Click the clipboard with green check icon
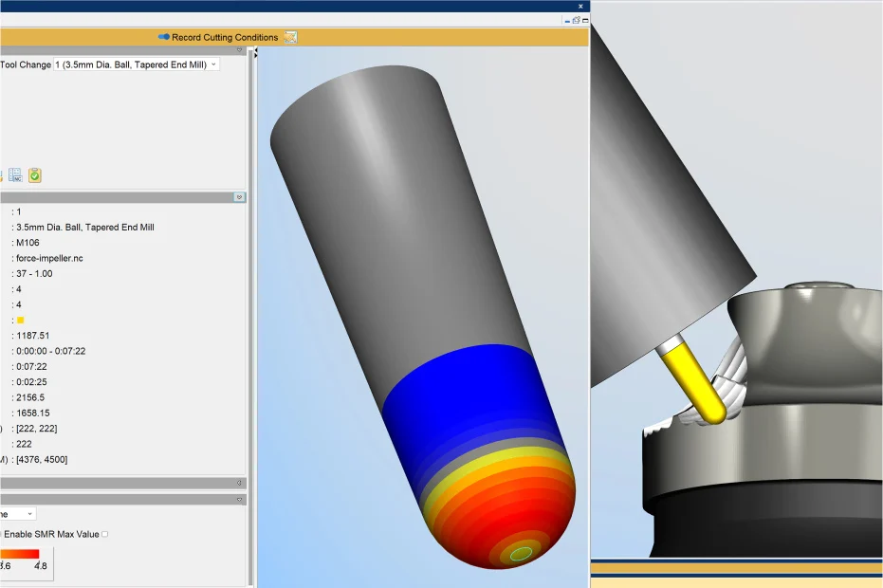The image size is (883, 588). click(x=35, y=175)
